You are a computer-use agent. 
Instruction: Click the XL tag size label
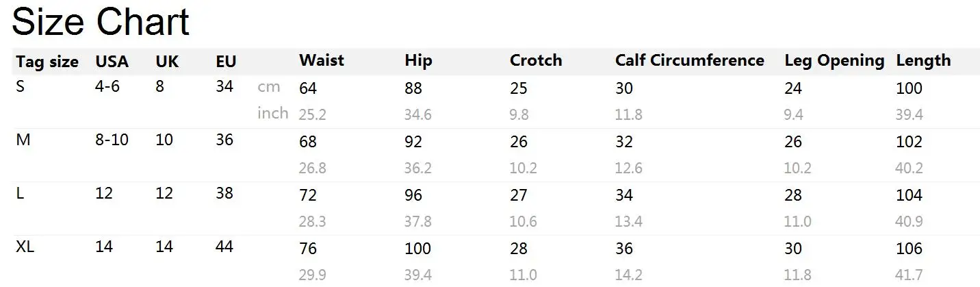[25, 247]
